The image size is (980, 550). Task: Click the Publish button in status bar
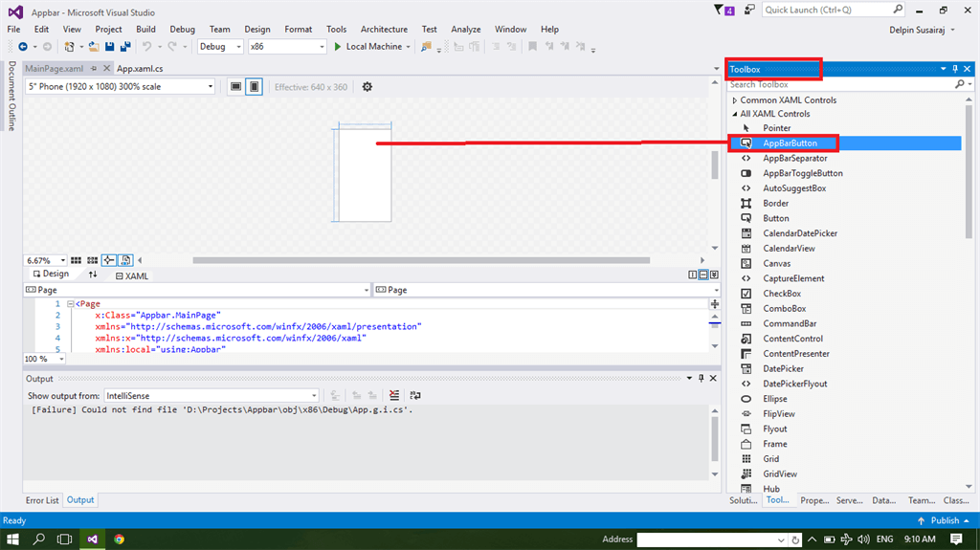pos(943,520)
